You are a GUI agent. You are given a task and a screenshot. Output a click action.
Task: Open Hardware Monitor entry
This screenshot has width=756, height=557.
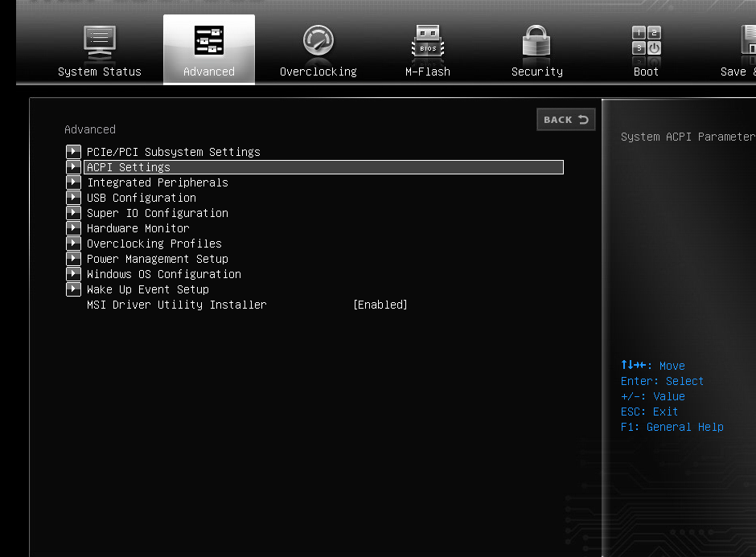[x=138, y=228]
